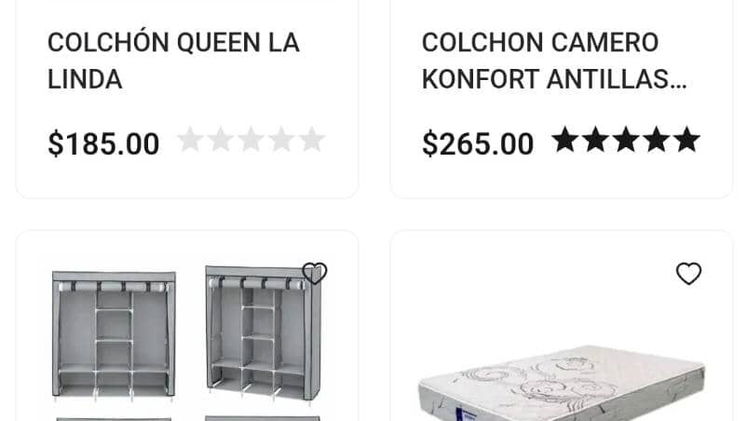
Task: Open the right gray wardrobe image
Action: click(x=263, y=333)
